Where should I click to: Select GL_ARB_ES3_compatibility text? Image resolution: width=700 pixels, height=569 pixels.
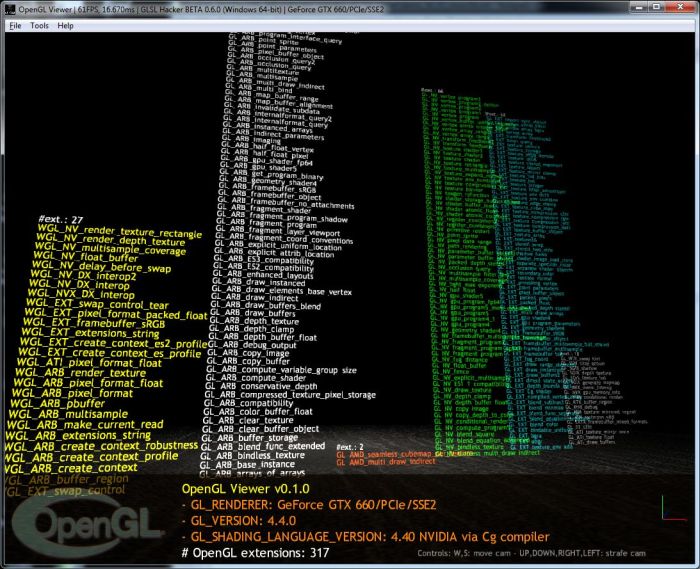pyautogui.click(x=263, y=260)
